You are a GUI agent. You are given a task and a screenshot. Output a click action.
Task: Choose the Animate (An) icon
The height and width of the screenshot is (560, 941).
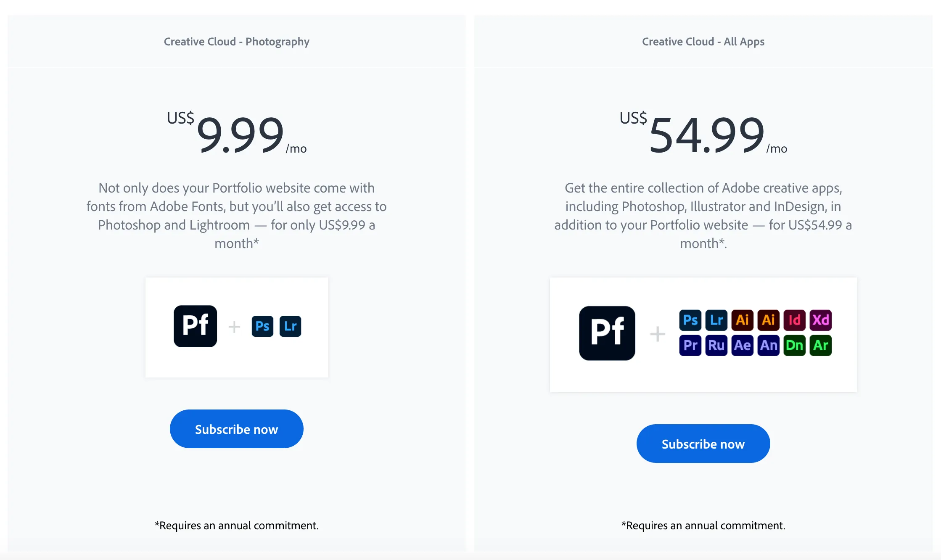point(768,345)
